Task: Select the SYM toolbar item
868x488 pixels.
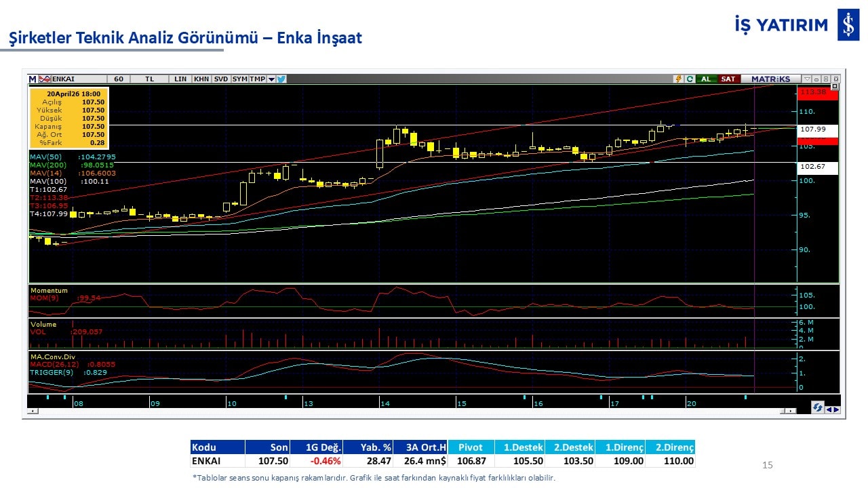Action: coord(239,79)
